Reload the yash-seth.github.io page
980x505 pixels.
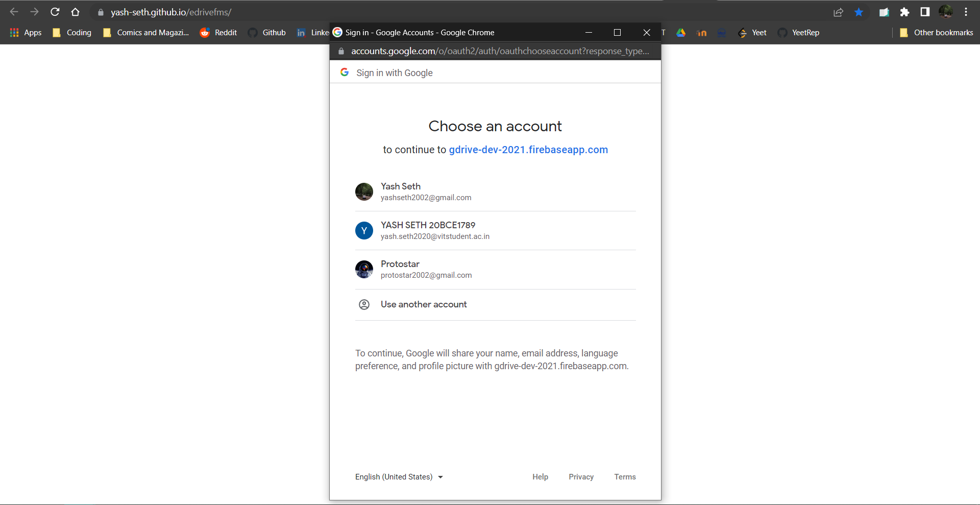(x=55, y=12)
